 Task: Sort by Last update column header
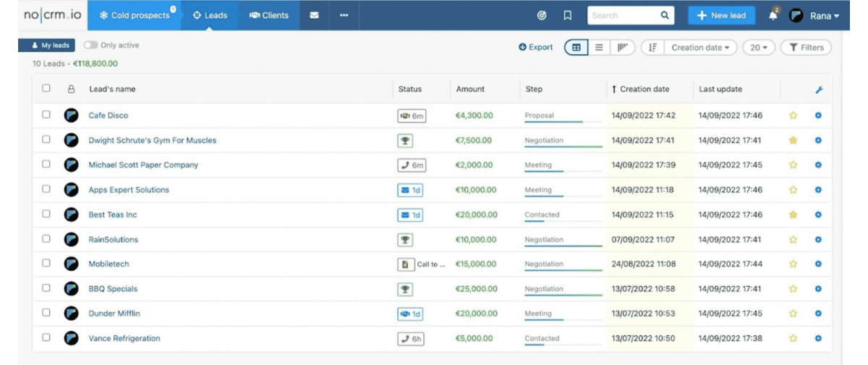click(720, 90)
